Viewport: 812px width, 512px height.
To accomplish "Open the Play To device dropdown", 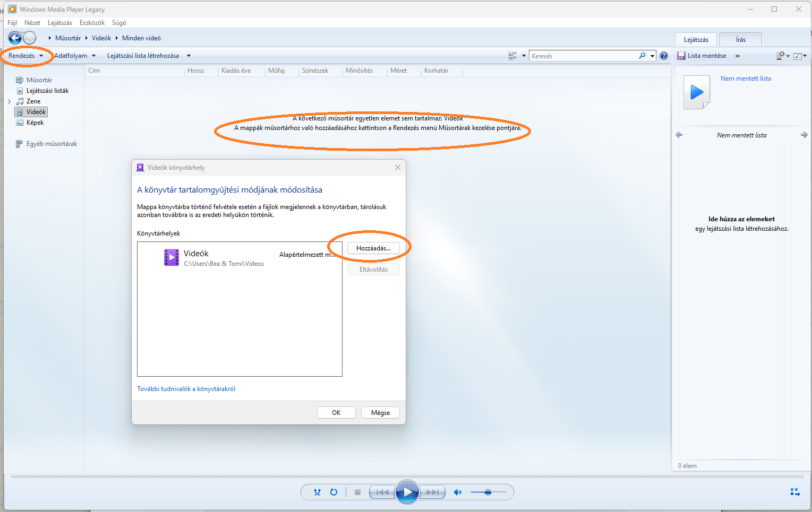I will point(783,56).
